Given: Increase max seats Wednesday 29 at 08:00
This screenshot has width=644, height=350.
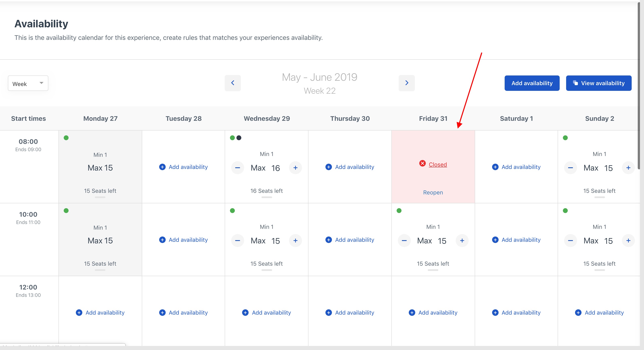Looking at the screenshot, I should pos(295,168).
